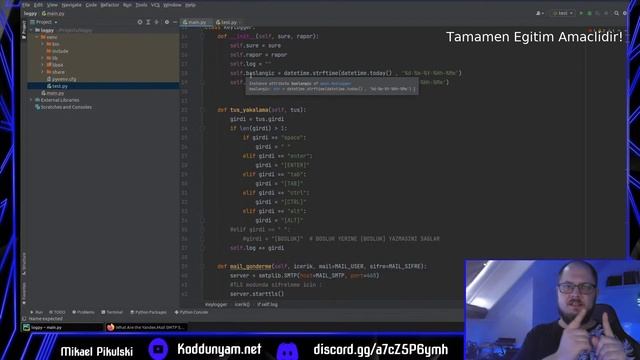Switch to the loggy – main.py taskbar window
This screenshot has height=360, width=640.
pyautogui.click(x=63, y=327)
